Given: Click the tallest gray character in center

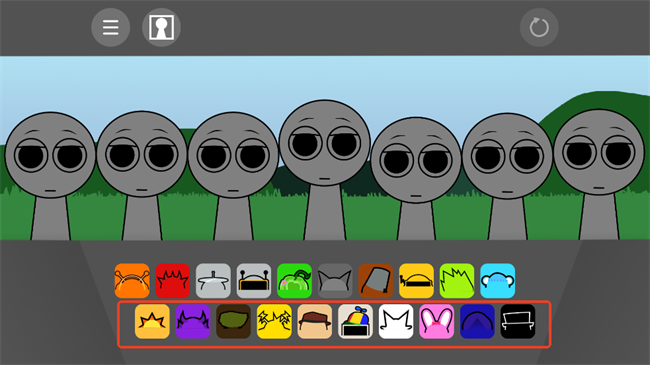Looking at the screenshot, I should (x=325, y=170).
